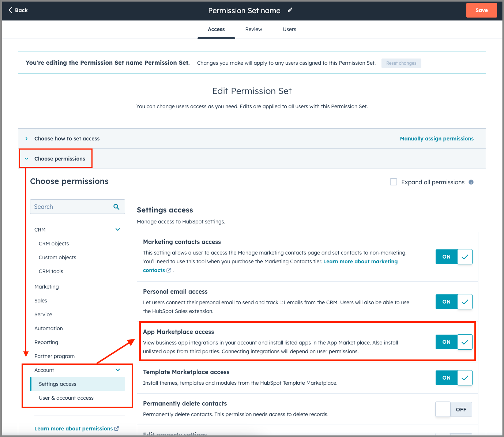Select CRM tools in the sidebar

click(x=51, y=271)
